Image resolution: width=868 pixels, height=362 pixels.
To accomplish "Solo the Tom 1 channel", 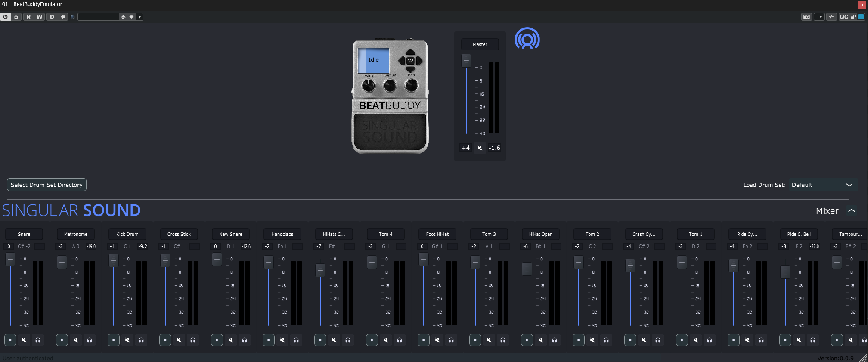I will tap(710, 340).
